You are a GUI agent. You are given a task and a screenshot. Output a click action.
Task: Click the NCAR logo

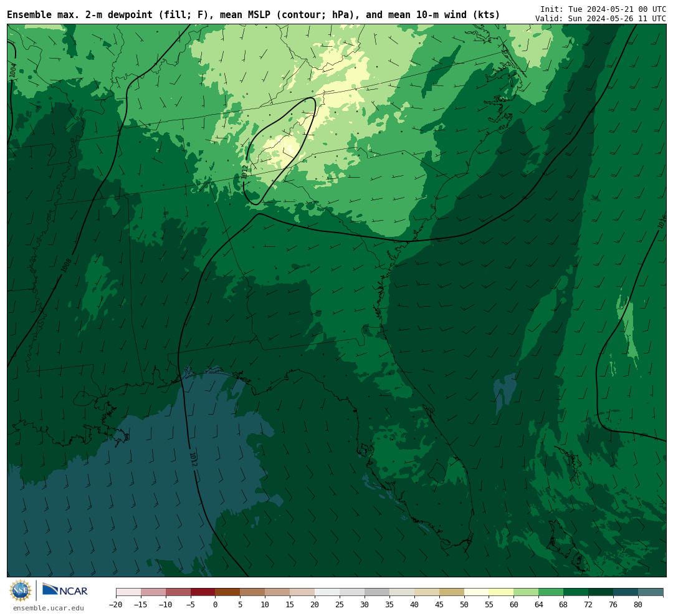click(65, 590)
